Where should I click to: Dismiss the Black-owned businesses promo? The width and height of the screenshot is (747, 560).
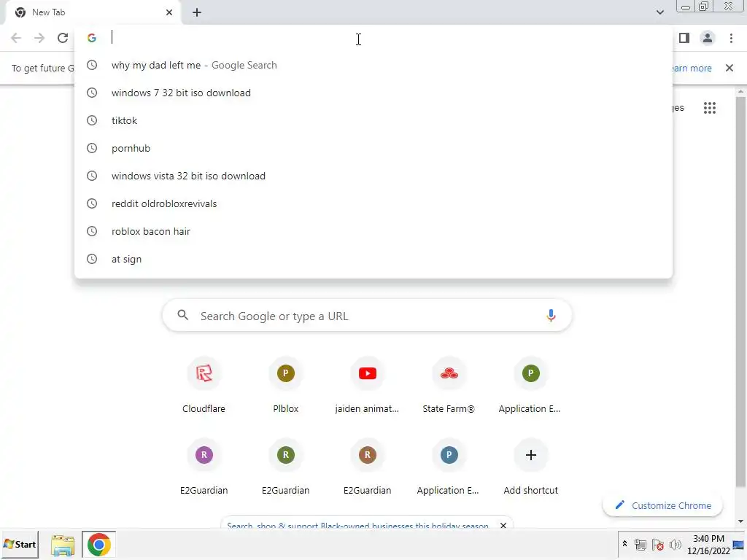(x=503, y=526)
